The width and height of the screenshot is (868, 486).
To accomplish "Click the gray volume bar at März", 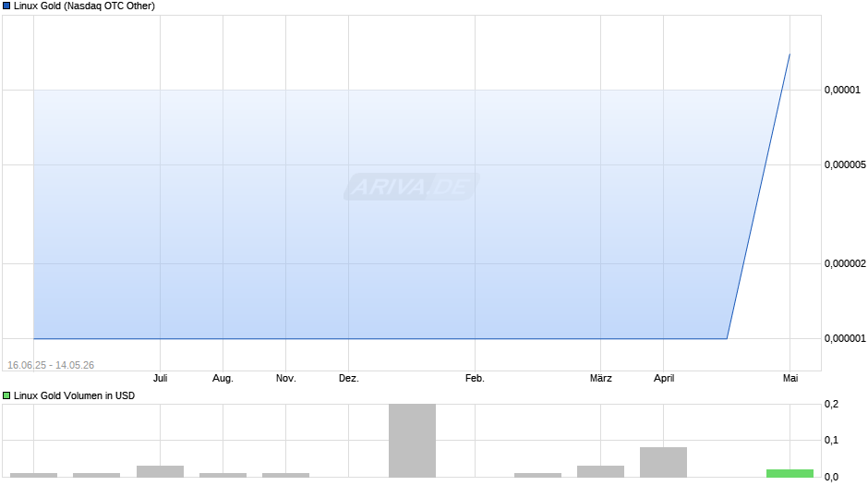I will coord(600,471).
